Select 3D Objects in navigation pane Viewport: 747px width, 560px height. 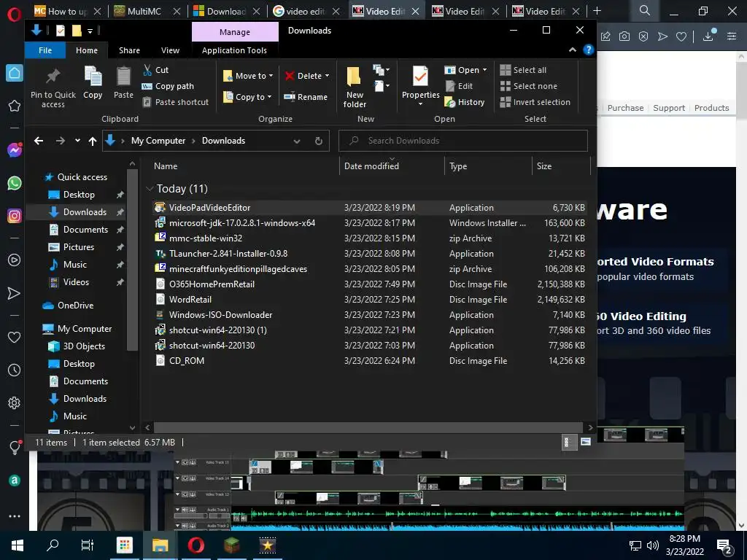click(x=84, y=346)
